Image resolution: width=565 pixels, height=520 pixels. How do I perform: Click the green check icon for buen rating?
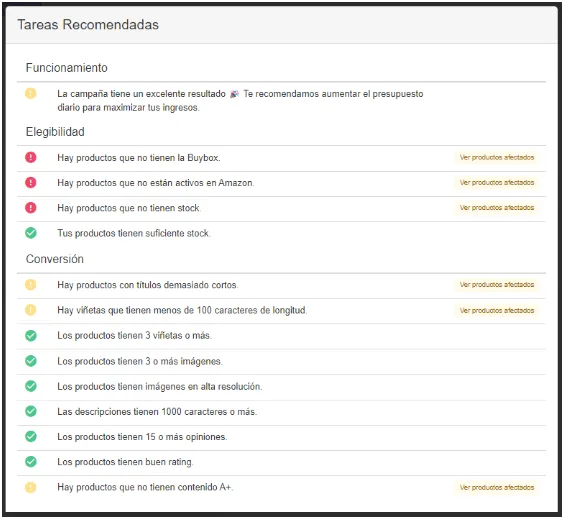31,462
